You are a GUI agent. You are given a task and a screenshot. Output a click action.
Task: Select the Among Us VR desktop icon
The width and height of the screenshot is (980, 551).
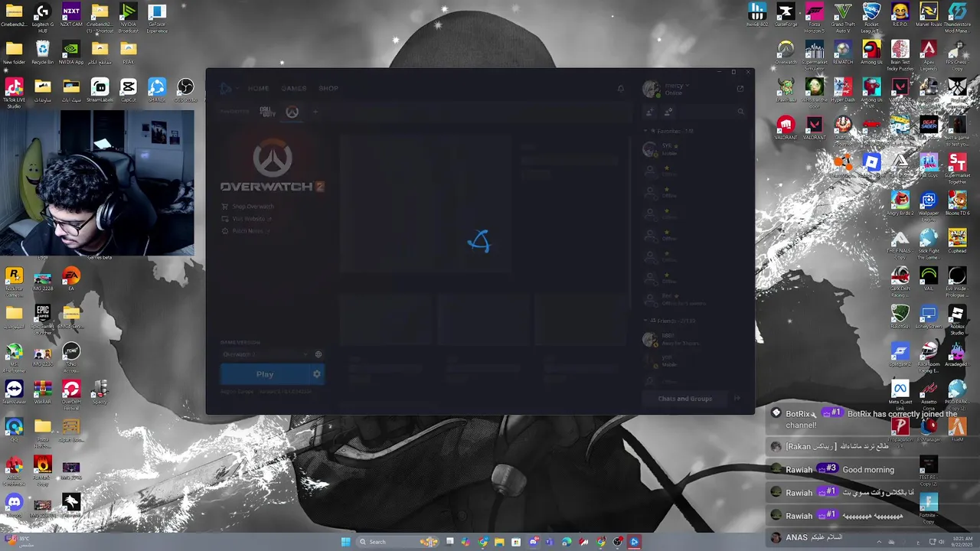pyautogui.click(x=871, y=93)
